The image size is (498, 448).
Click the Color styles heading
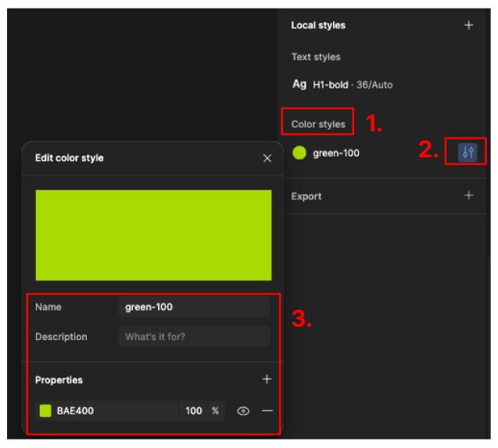(x=318, y=124)
